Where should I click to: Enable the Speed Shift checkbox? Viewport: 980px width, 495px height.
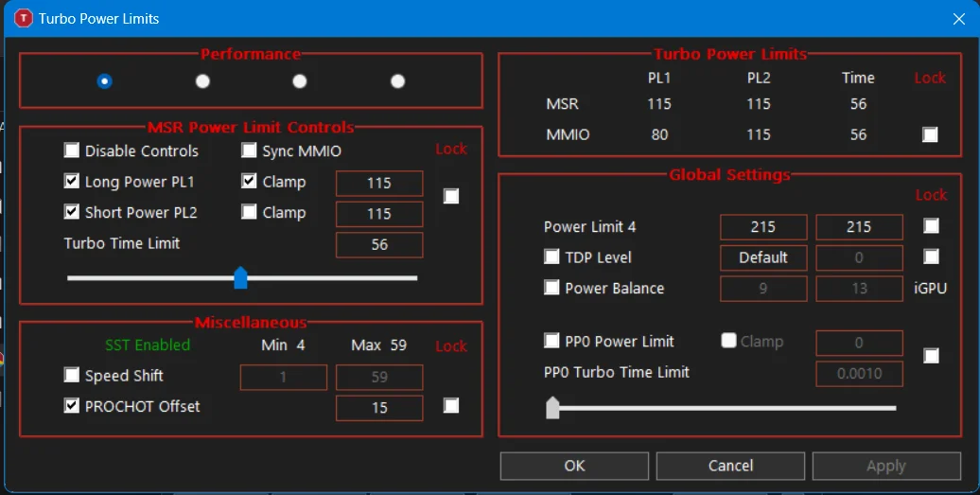click(x=72, y=375)
